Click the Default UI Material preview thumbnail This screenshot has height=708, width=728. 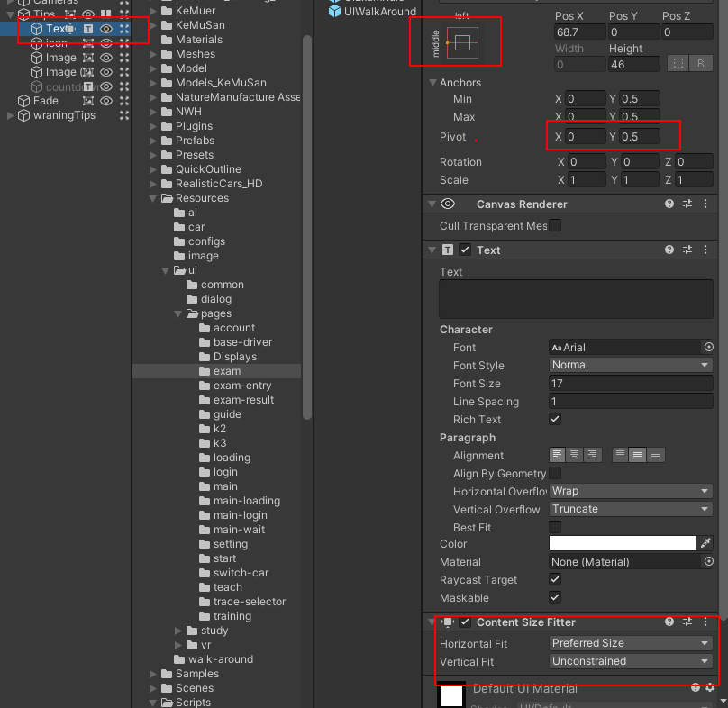451,694
